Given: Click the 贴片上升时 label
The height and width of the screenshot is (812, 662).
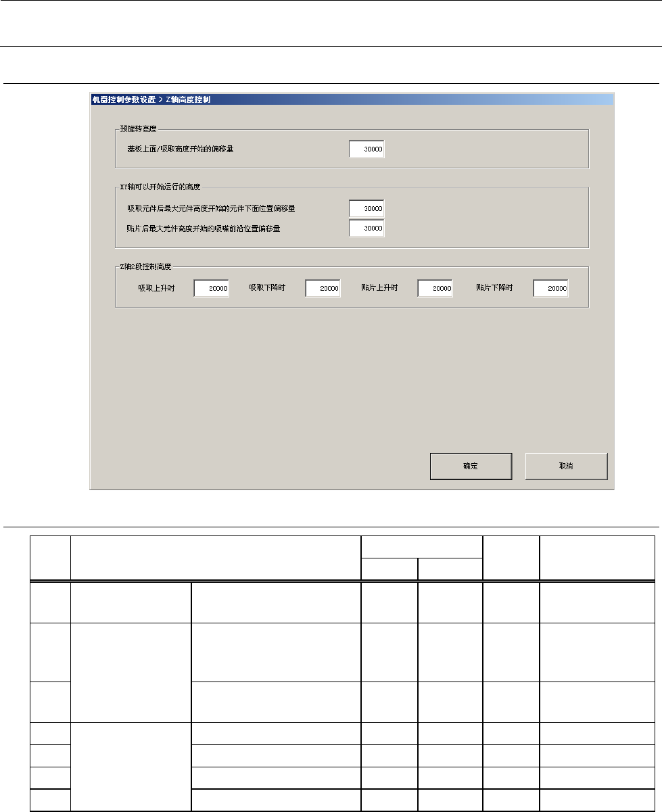Looking at the screenshot, I should [379, 288].
